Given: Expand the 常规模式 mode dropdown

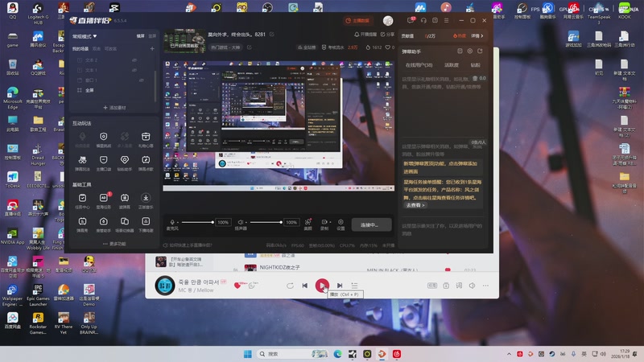Looking at the screenshot, I should tap(85, 36).
